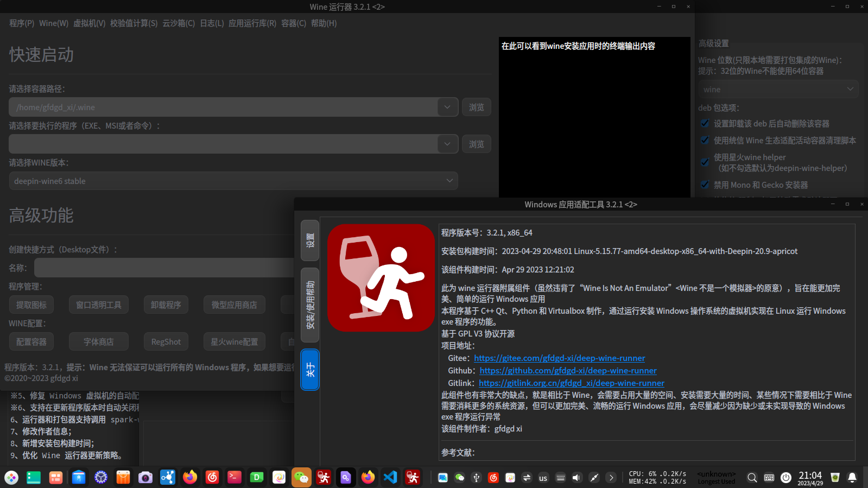Open the search magnifier in the tray
Viewport: 868px width, 488px height.
pyautogui.click(x=752, y=478)
